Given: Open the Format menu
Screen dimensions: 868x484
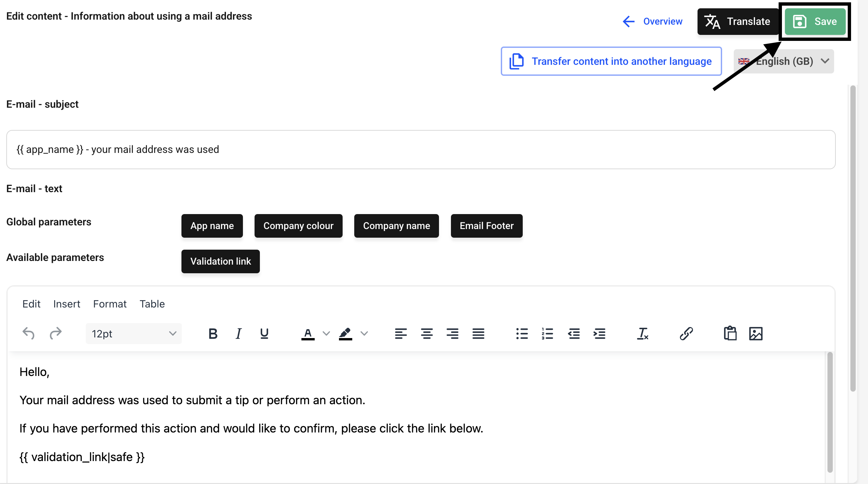Looking at the screenshot, I should tap(110, 304).
